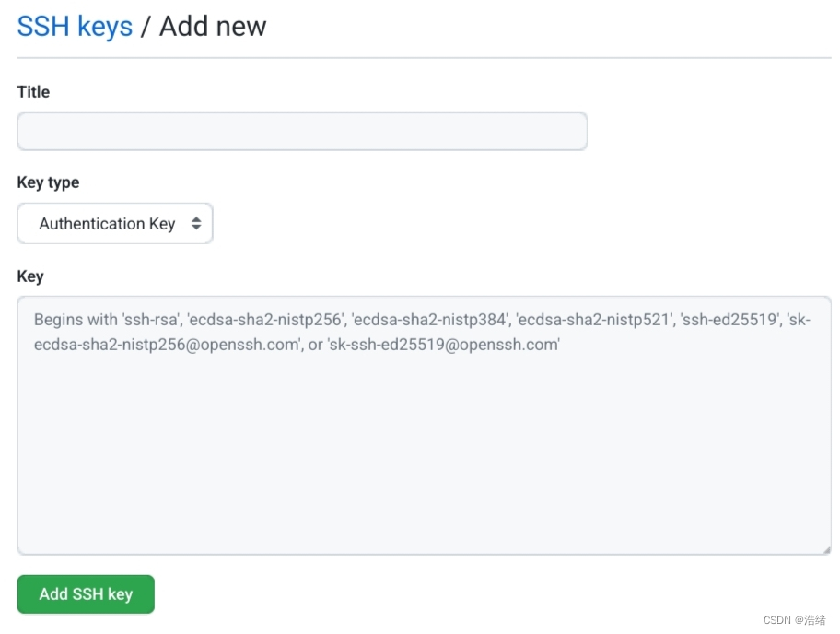Image resolution: width=840 pixels, height=634 pixels.
Task: Open the Key type dropdown
Action: click(x=115, y=224)
